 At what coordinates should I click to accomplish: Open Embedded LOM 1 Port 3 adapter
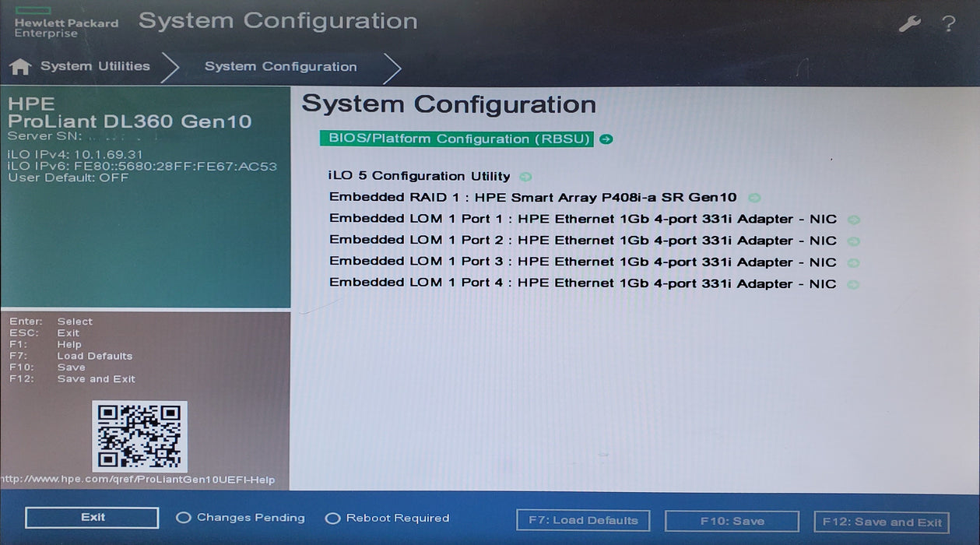582,262
